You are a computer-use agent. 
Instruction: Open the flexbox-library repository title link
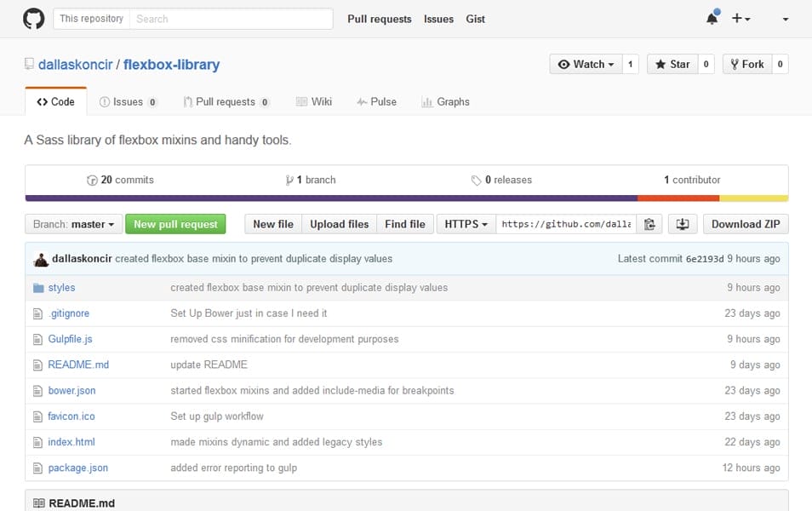[x=171, y=65]
